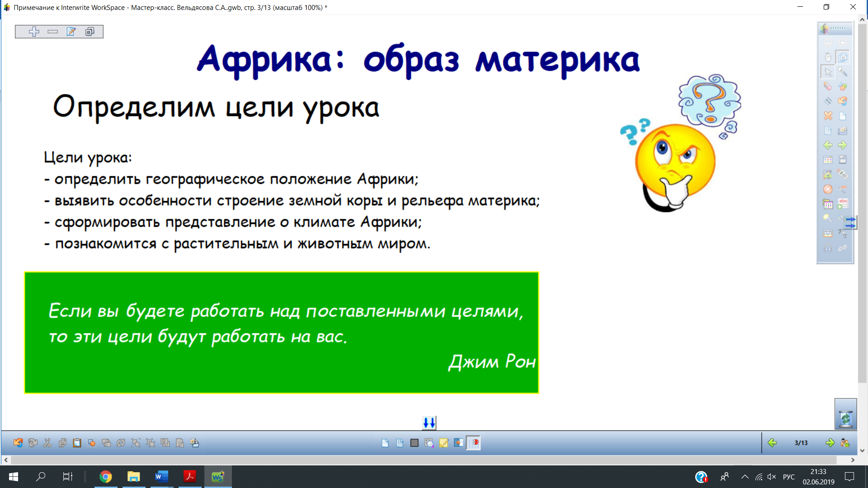Toggle the selection arrow tool
Image resolution: width=868 pixels, height=488 pixels.
coord(828,72)
